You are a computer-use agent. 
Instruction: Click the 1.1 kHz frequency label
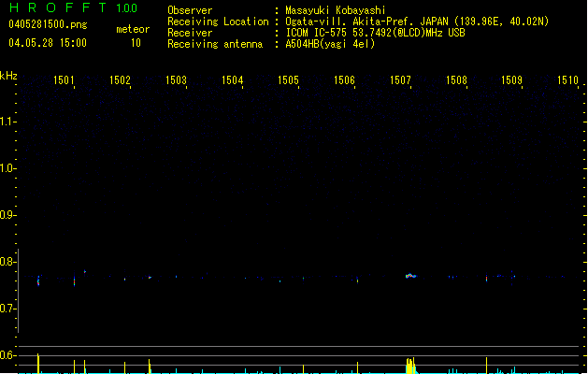point(7,122)
